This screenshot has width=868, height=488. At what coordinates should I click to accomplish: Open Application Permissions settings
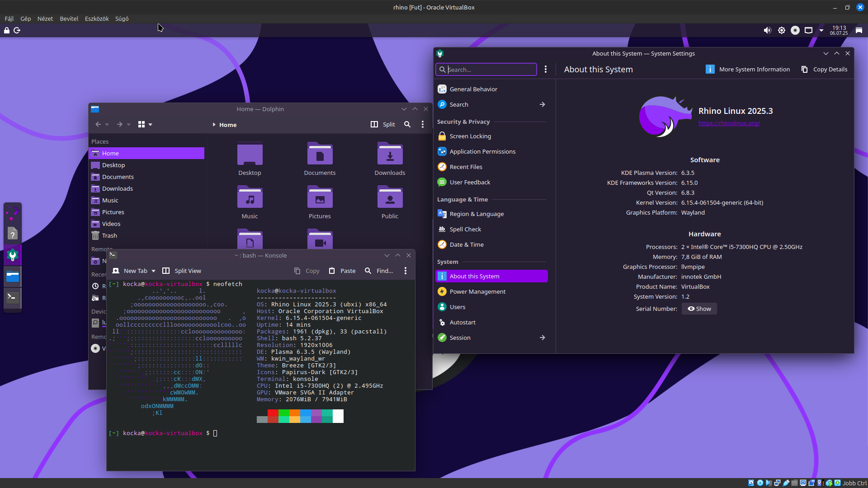(491, 151)
